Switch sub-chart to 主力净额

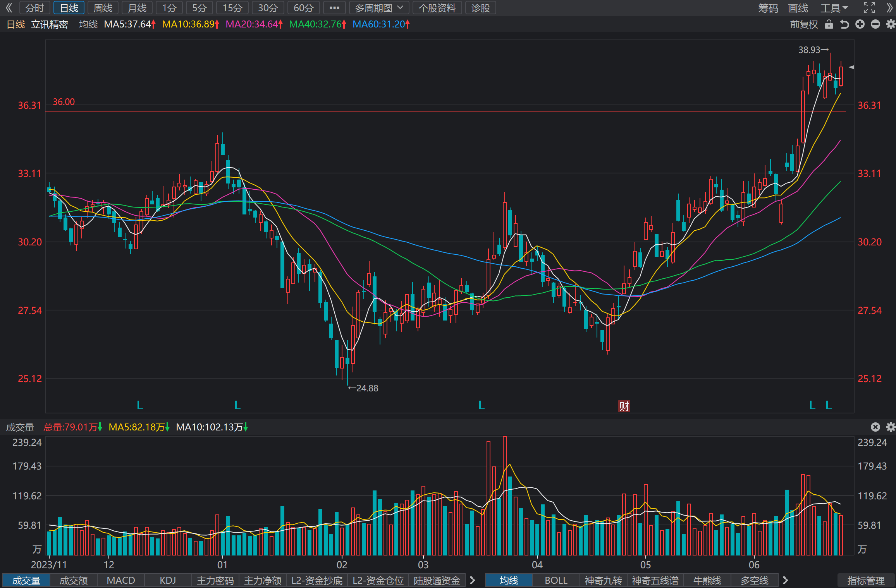(263, 580)
